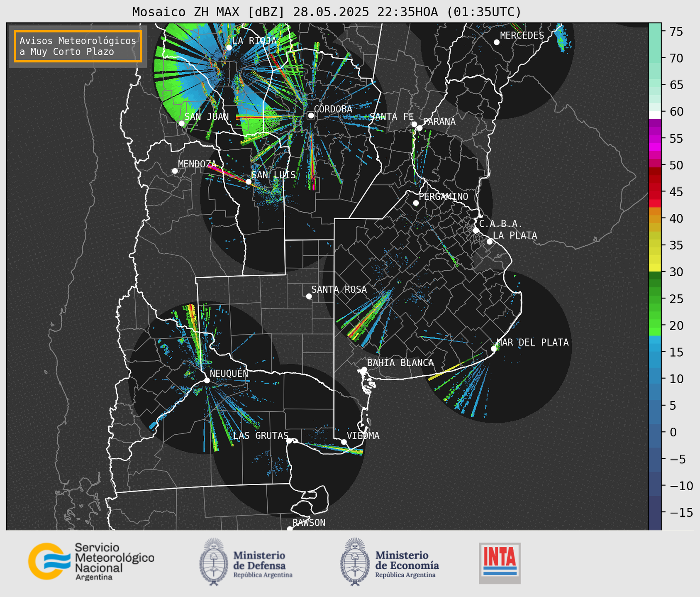Click the San Luis city marker dot
This screenshot has height=597, width=700.
click(249, 181)
